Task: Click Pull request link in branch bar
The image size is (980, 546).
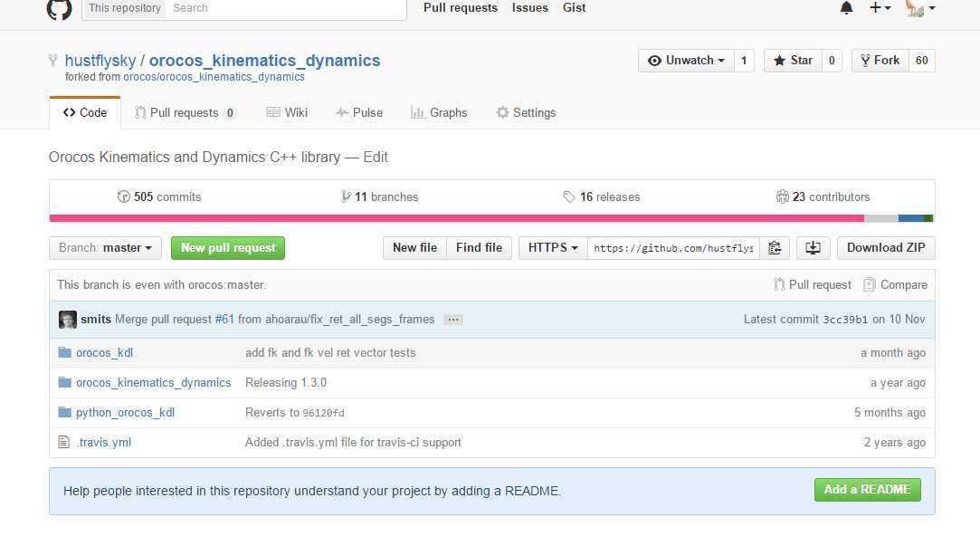Action: 813,284
